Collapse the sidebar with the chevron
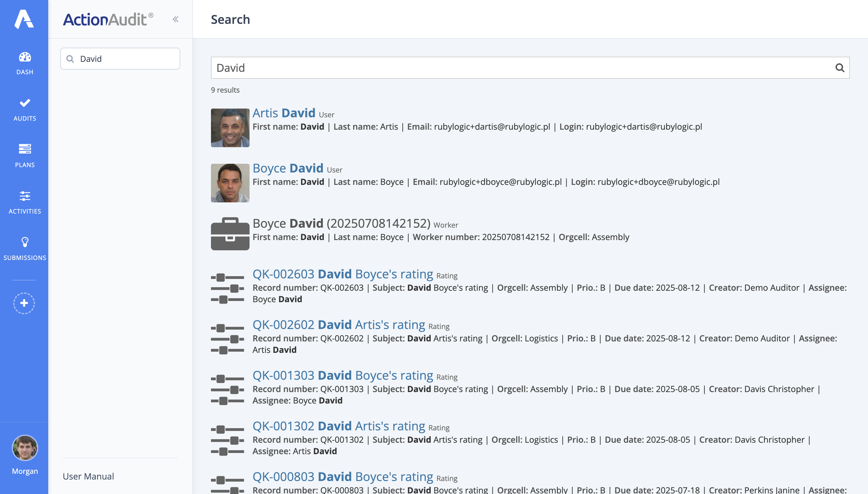Viewport: 868px width, 494px height. tap(176, 19)
